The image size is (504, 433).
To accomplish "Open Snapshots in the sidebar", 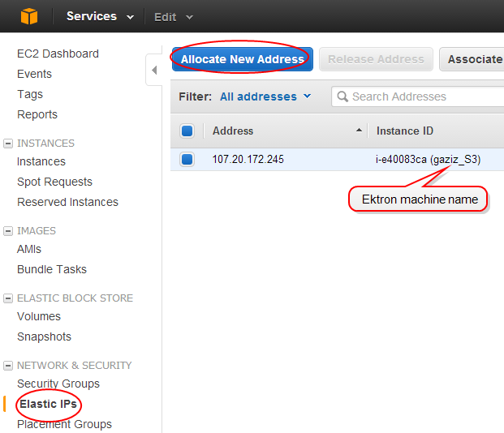I will 44,337.
